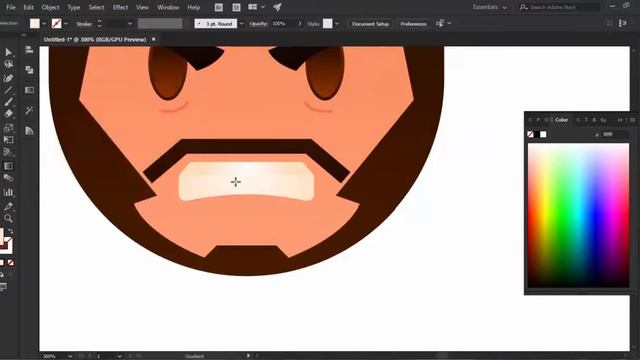The image size is (640, 360).
Task: Select the Selection arrow tool
Action: click(8, 52)
